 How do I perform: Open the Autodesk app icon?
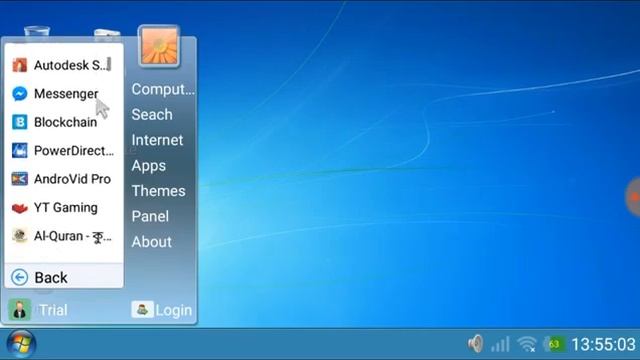[x=20, y=65]
